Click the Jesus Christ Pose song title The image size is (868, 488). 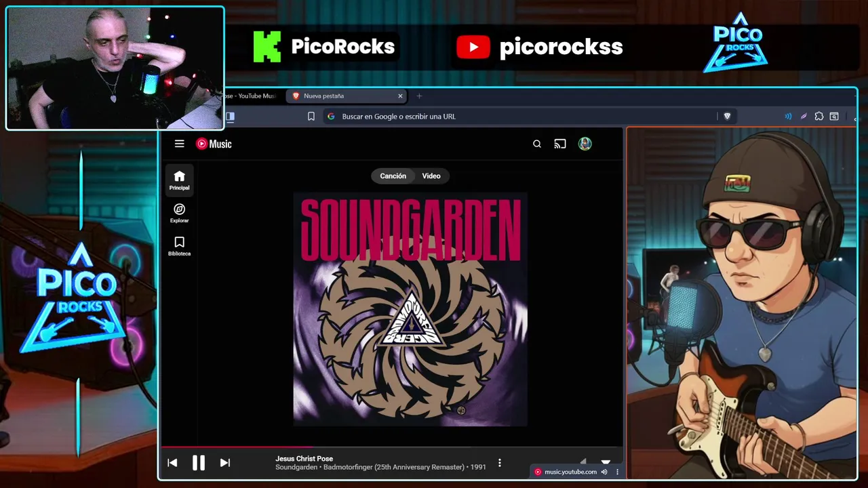tap(304, 459)
